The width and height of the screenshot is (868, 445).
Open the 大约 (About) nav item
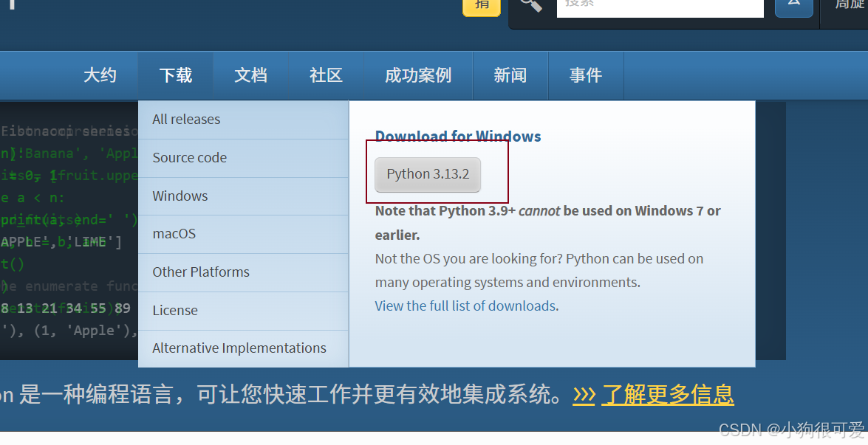click(100, 75)
